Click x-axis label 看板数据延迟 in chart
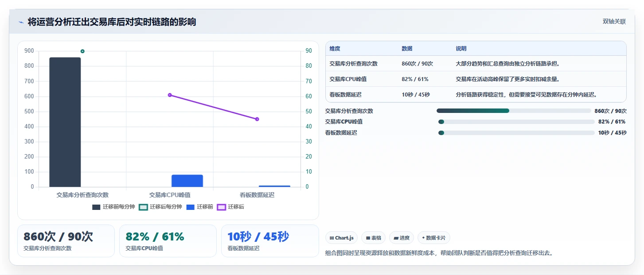This screenshot has width=644, height=275. pos(257,195)
